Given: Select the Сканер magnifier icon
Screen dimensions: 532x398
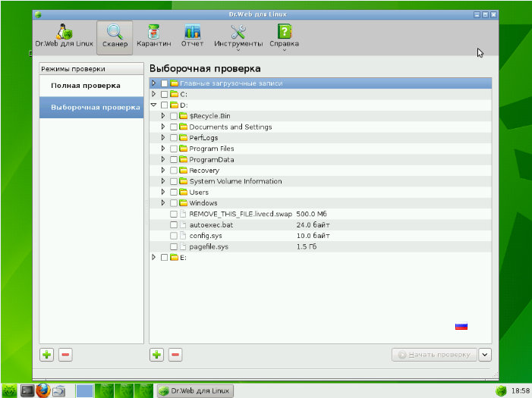Looking at the screenshot, I should (115, 32).
